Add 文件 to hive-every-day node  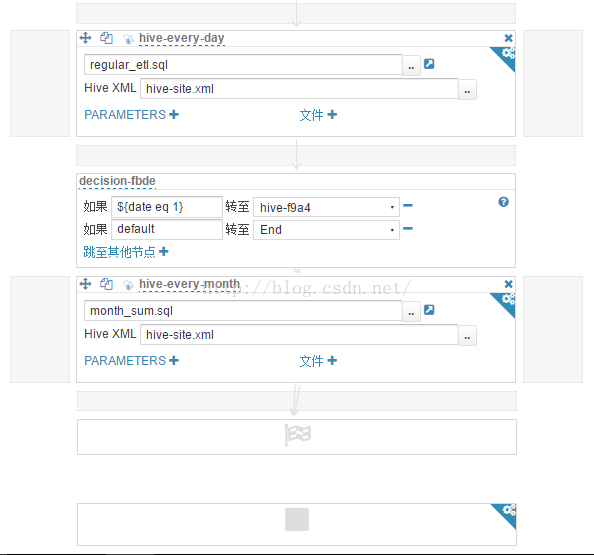[x=318, y=115]
